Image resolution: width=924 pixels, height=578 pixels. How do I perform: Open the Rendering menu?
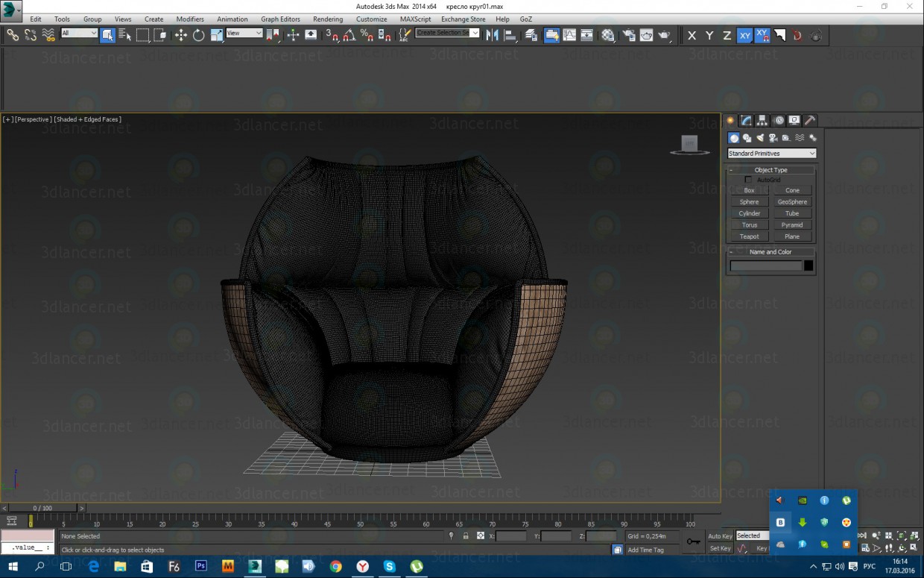(x=328, y=19)
